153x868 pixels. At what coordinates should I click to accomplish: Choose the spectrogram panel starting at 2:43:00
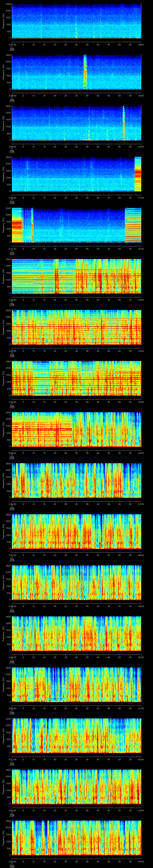77,327
